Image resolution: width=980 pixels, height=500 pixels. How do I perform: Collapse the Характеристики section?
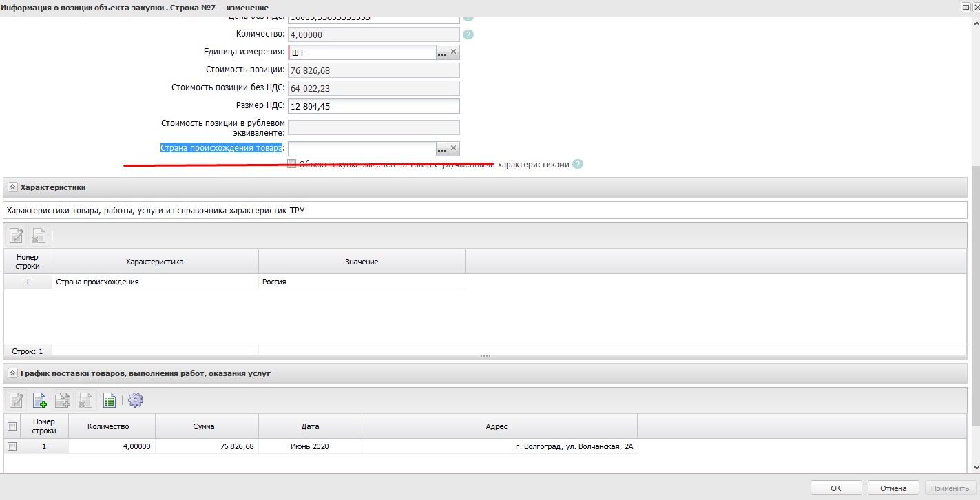pos(12,187)
